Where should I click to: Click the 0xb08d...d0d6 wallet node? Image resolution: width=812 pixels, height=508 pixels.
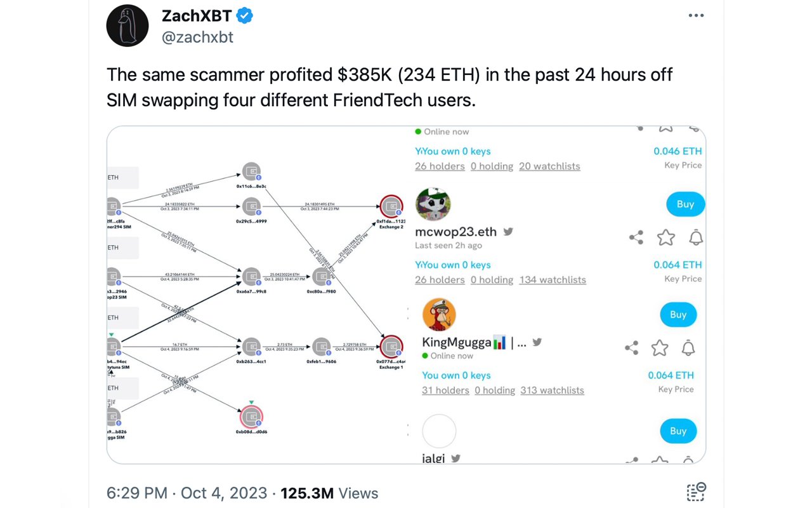tap(251, 417)
